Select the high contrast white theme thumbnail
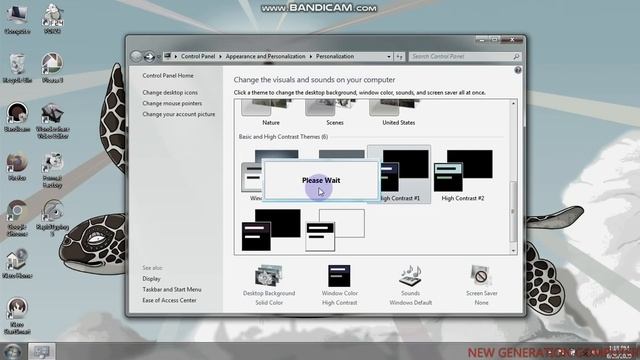 point(335,230)
